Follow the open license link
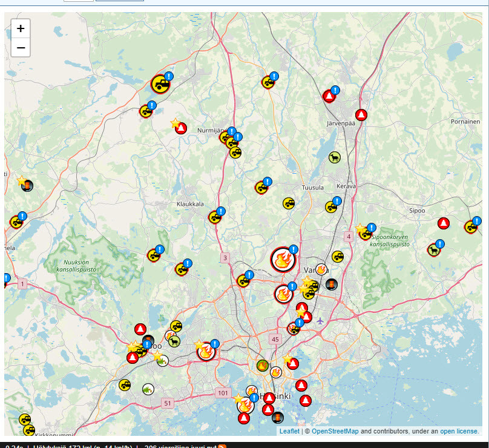Viewport: 489px width, 448px height. tap(459, 431)
